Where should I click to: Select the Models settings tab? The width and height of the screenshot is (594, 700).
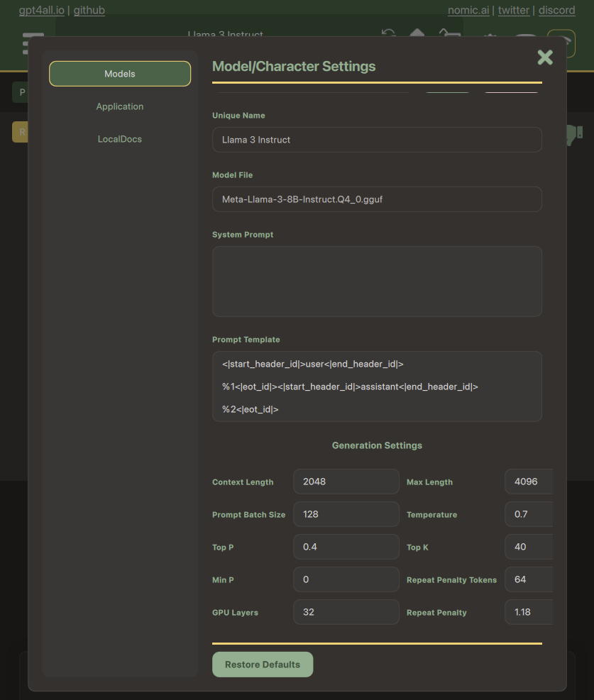click(120, 74)
